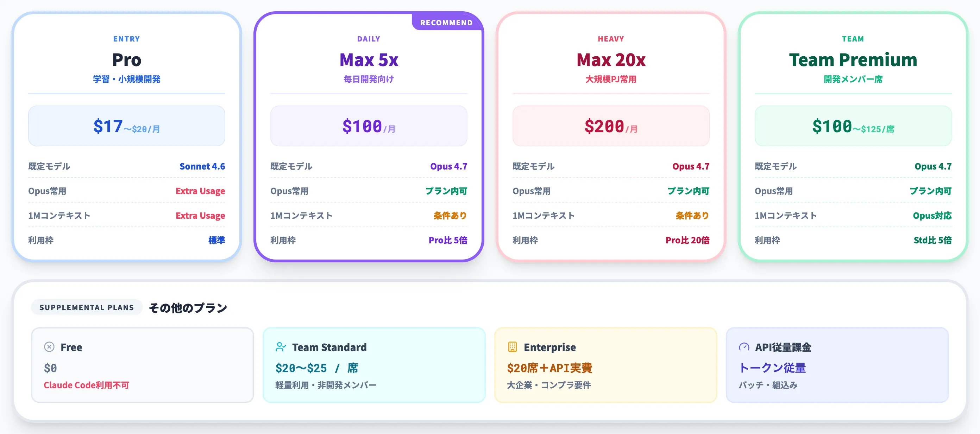
Task: Click プラン内可 in the Max 20x card
Action: pyautogui.click(x=689, y=191)
